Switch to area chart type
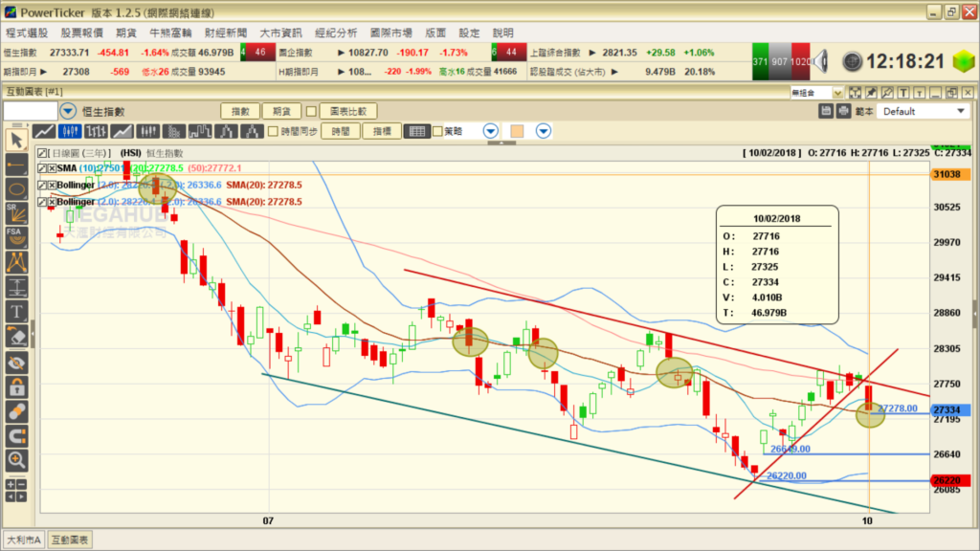This screenshot has width=980, height=551. point(122,131)
